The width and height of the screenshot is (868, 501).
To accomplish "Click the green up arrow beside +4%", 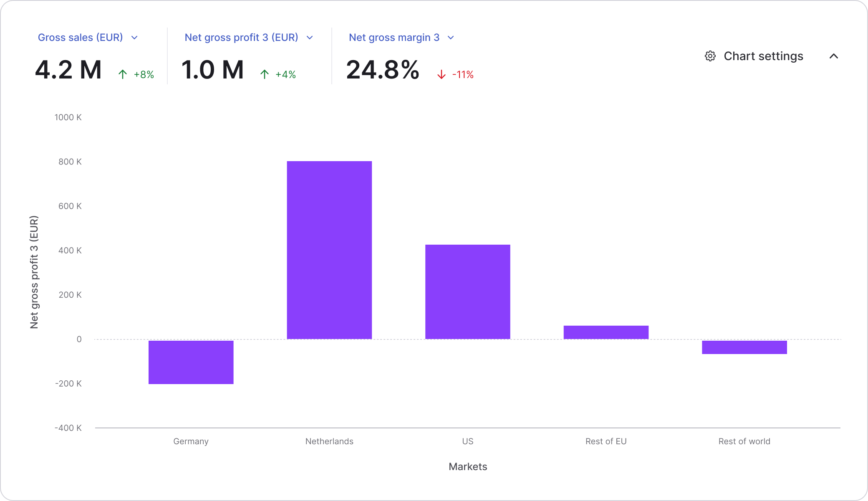I will tap(264, 74).
